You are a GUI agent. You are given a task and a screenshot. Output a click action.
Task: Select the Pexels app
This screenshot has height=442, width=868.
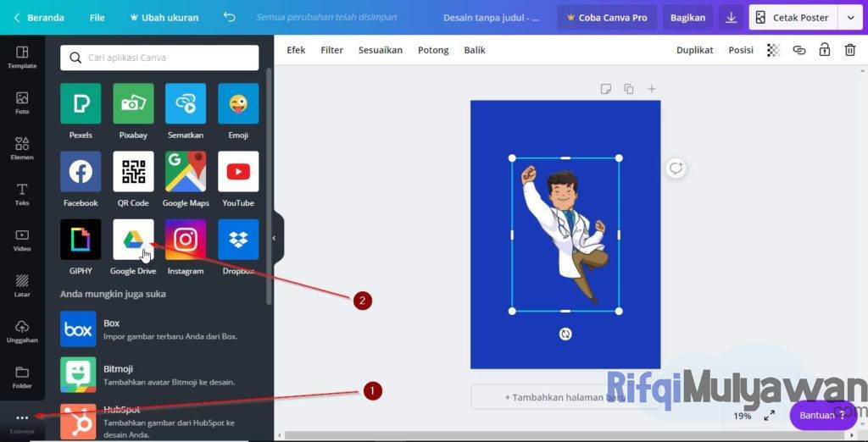tap(81, 103)
